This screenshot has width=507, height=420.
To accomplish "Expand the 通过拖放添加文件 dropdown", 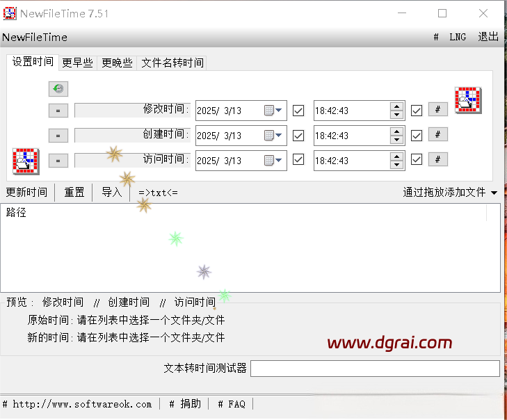I will [494, 193].
